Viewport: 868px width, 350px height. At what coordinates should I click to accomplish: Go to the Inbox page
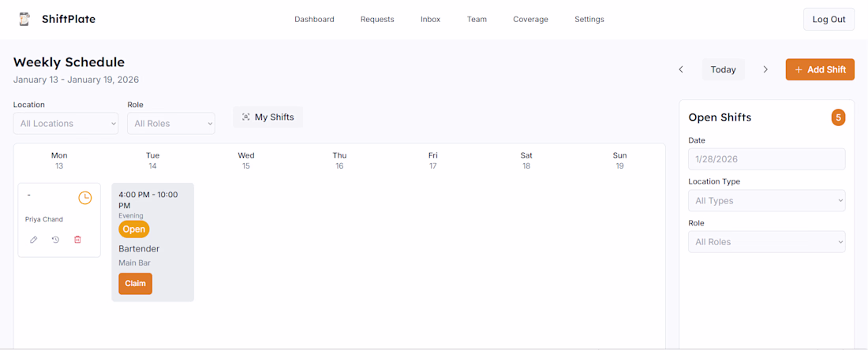[x=431, y=20]
